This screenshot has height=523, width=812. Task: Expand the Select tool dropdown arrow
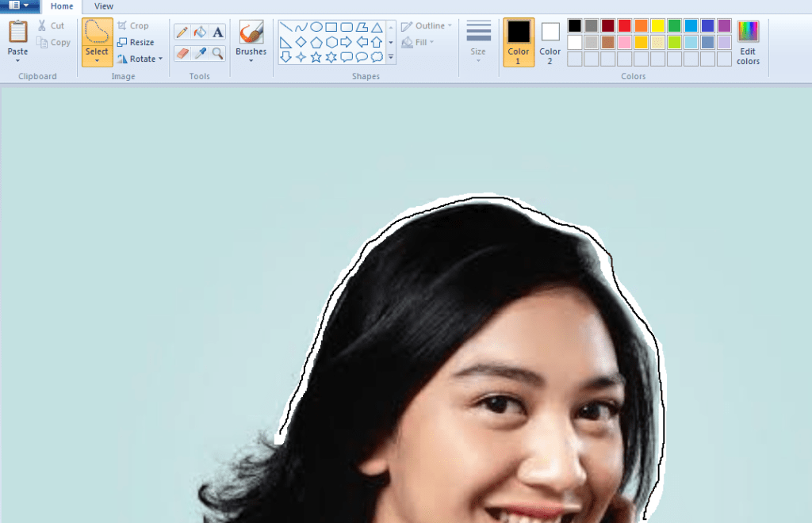pyautogui.click(x=97, y=61)
